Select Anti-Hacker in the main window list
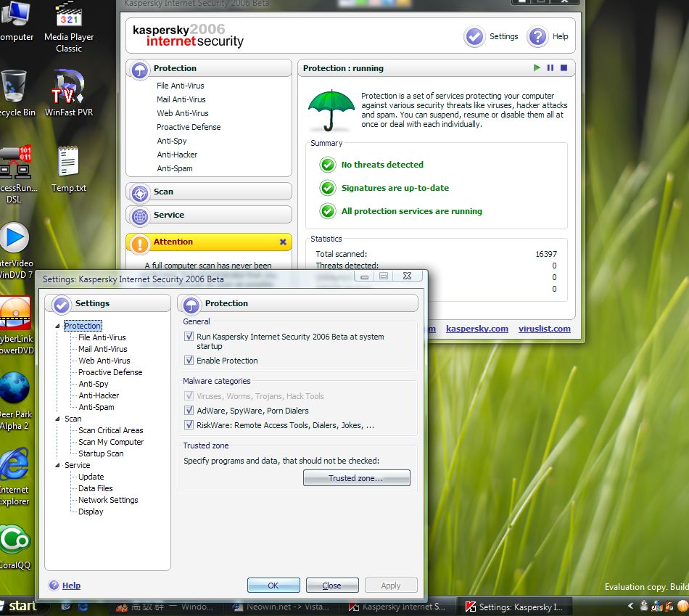The width and height of the screenshot is (689, 616). point(177,155)
